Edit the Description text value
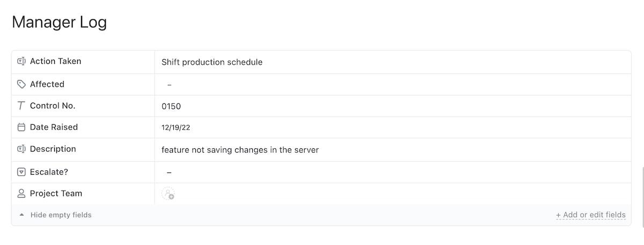 tap(240, 150)
